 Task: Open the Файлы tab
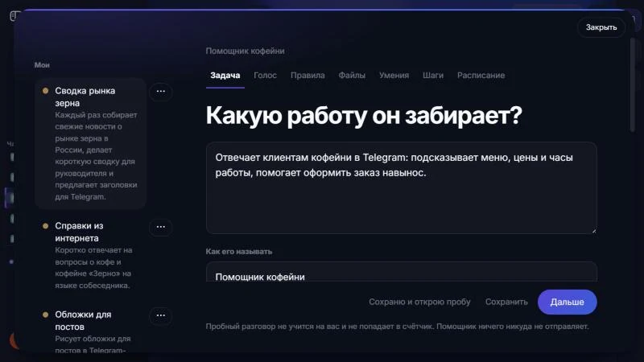(352, 76)
